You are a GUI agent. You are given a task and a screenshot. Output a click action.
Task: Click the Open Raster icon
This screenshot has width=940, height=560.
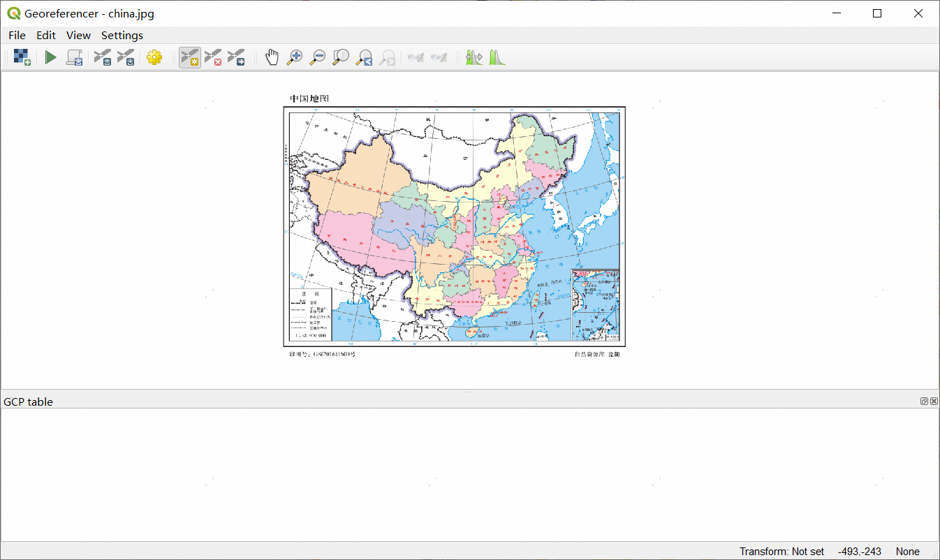(x=22, y=57)
